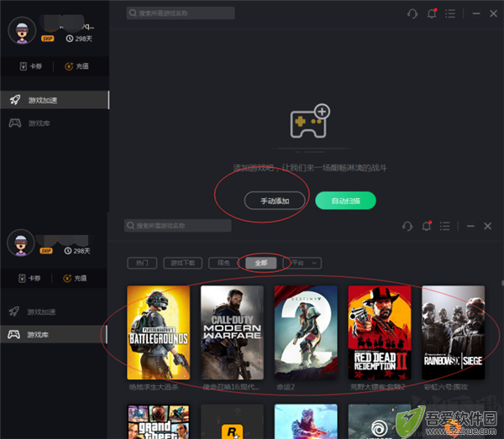504x439 pixels.
Task: Close the lower library window
Action: pyautogui.click(x=487, y=226)
